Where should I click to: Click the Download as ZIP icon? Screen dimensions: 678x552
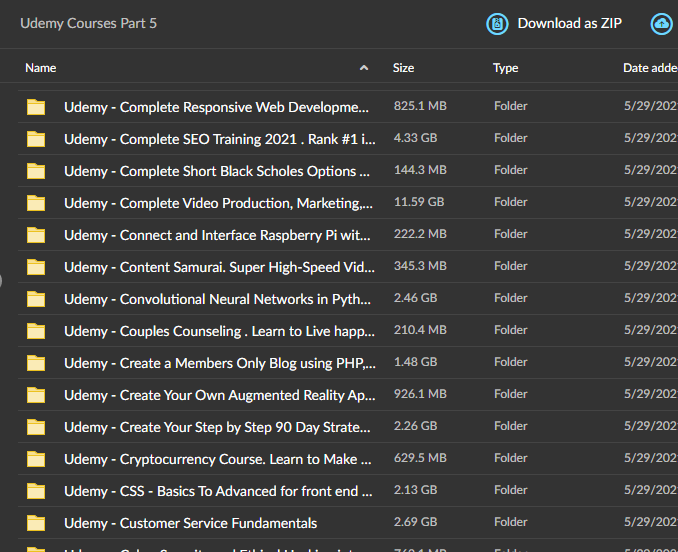pyautogui.click(x=497, y=24)
